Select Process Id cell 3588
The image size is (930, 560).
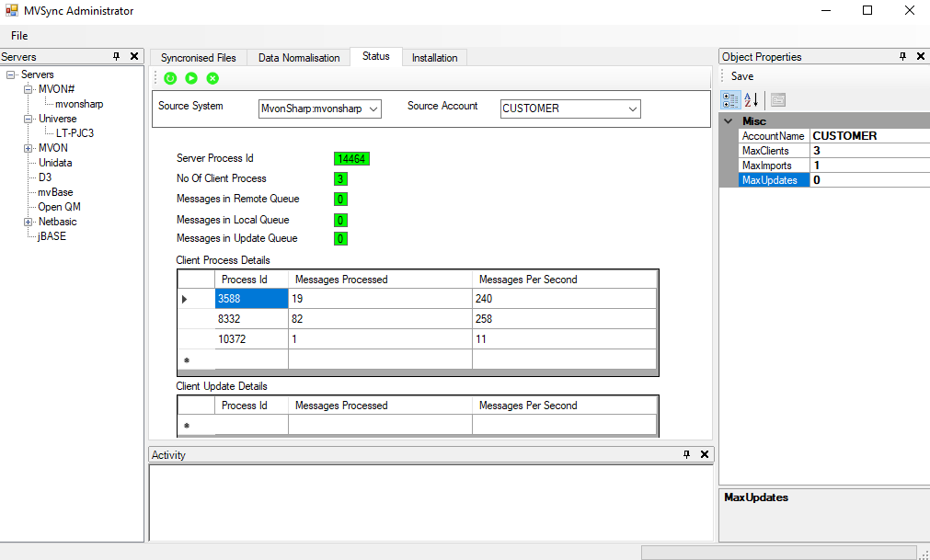point(251,299)
